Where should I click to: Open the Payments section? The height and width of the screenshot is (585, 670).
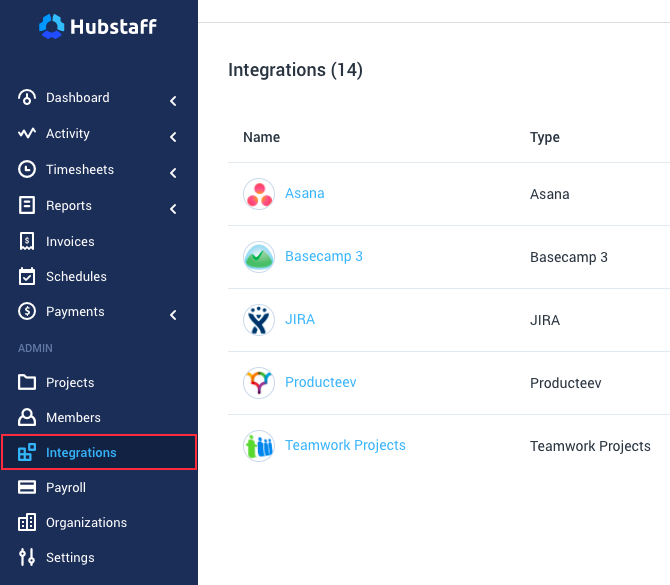point(75,312)
